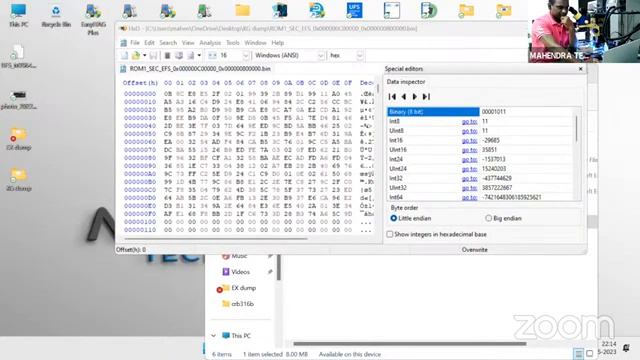This screenshot has height=360, width=640.
Task: Open the Recycle Bin desktop icon
Action: [x=56, y=15]
